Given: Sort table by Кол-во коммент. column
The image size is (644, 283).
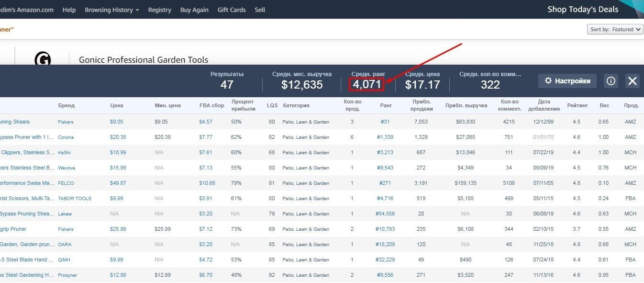Looking at the screenshot, I should coord(509,105).
